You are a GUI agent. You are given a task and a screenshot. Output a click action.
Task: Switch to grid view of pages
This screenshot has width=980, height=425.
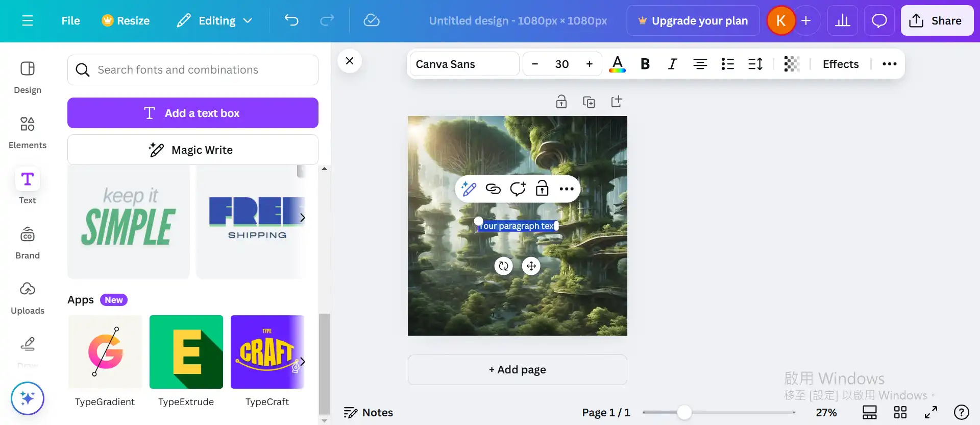pyautogui.click(x=900, y=412)
